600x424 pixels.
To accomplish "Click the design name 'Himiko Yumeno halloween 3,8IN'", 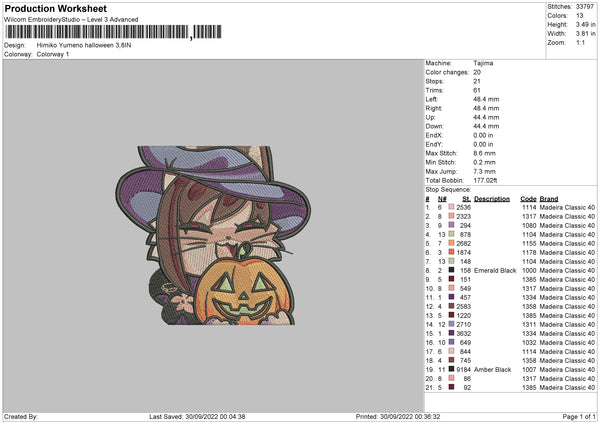I will (84, 45).
